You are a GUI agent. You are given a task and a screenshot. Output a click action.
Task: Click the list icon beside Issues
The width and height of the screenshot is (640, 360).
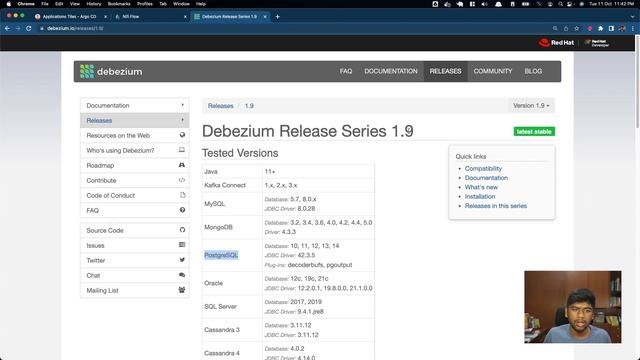(182, 245)
